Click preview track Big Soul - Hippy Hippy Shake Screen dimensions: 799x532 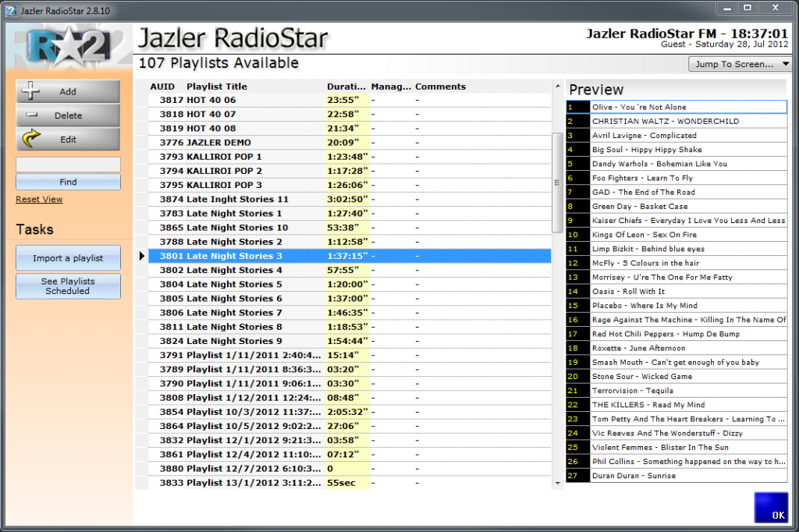pos(676,150)
